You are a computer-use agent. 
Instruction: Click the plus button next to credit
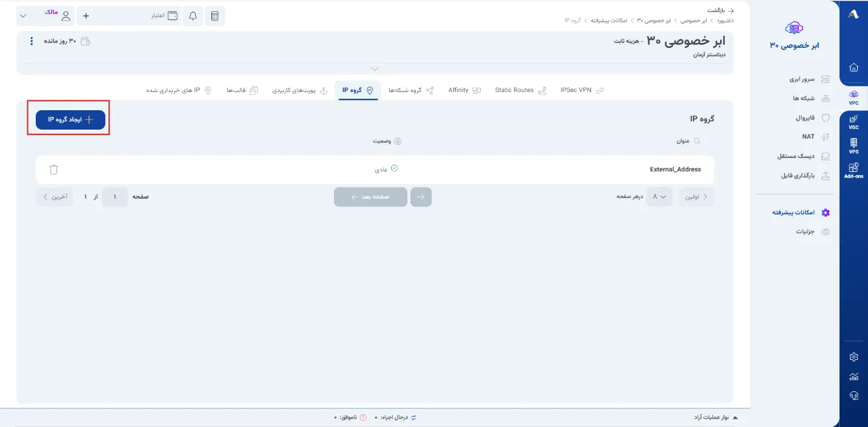point(86,16)
